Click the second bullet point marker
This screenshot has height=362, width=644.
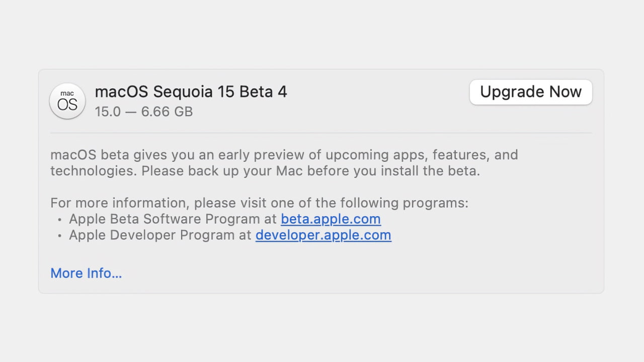click(x=60, y=235)
